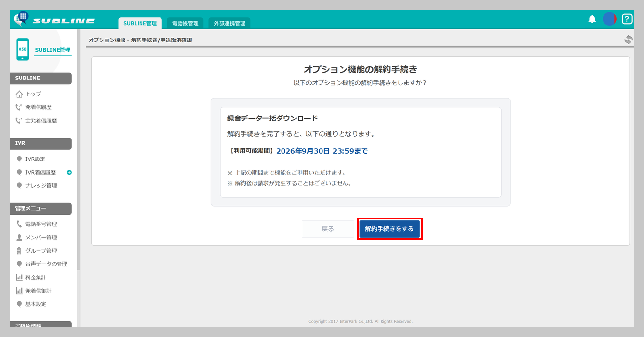Click the 【利用可能期間】 label

point(251,151)
